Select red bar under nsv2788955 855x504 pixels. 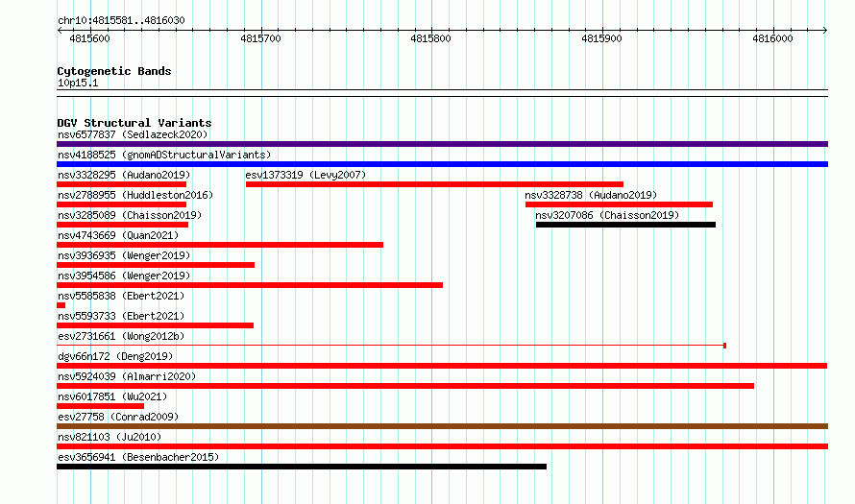[122, 204]
